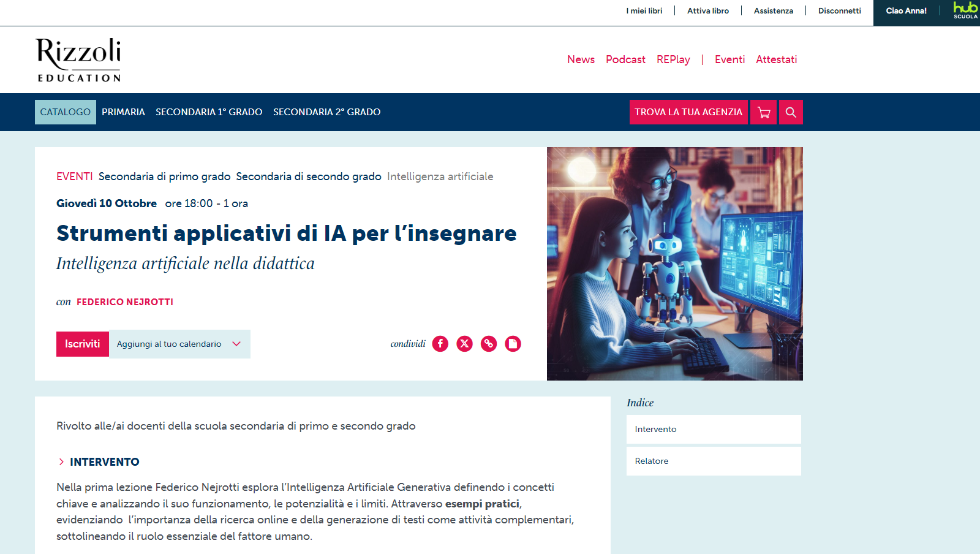Viewport: 980px width, 554px height.
Task: Open the shopping cart icon
Action: [763, 112]
